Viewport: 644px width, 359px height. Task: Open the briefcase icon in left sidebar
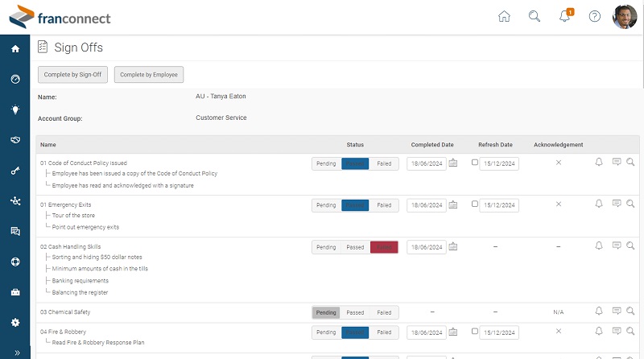14,292
